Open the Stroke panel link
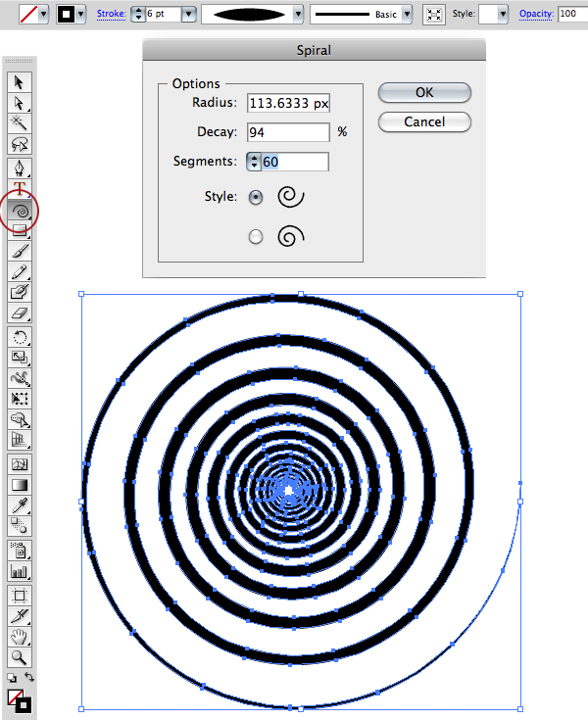 (111, 15)
